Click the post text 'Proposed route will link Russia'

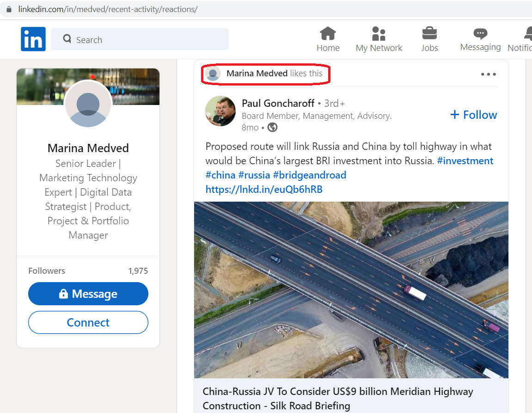point(349,154)
